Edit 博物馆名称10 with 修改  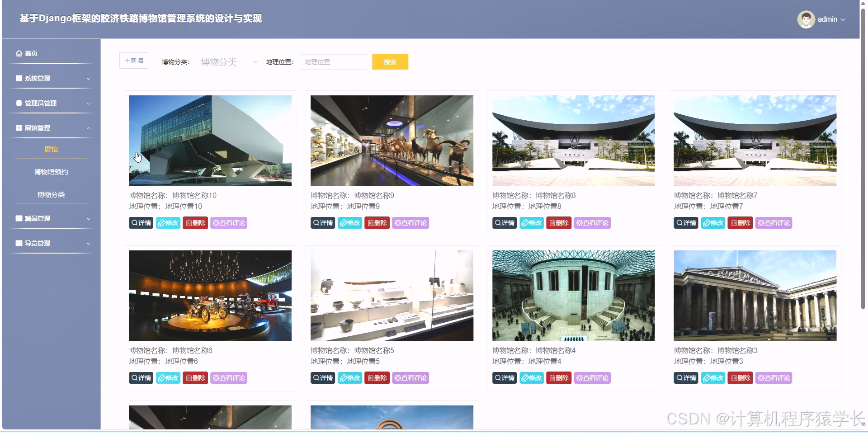click(x=168, y=223)
